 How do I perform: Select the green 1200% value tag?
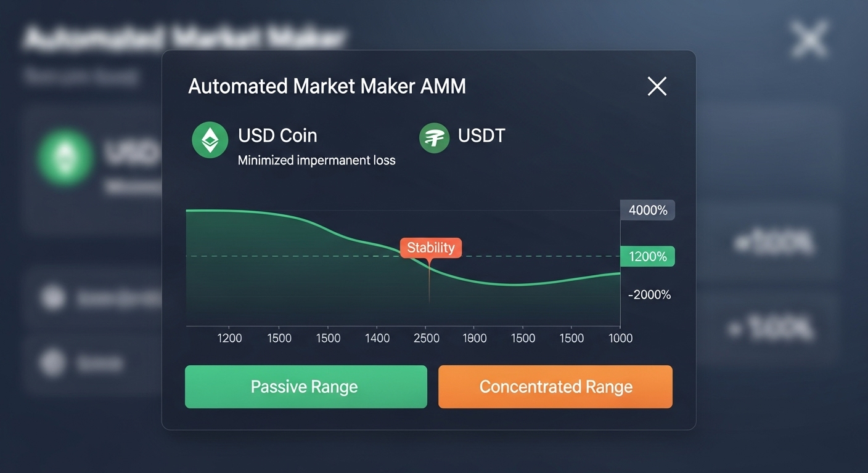pyautogui.click(x=648, y=256)
